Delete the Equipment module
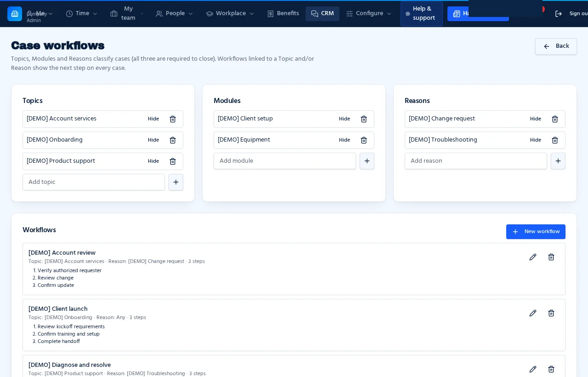Viewport: 588px width, 377px height. (364, 140)
